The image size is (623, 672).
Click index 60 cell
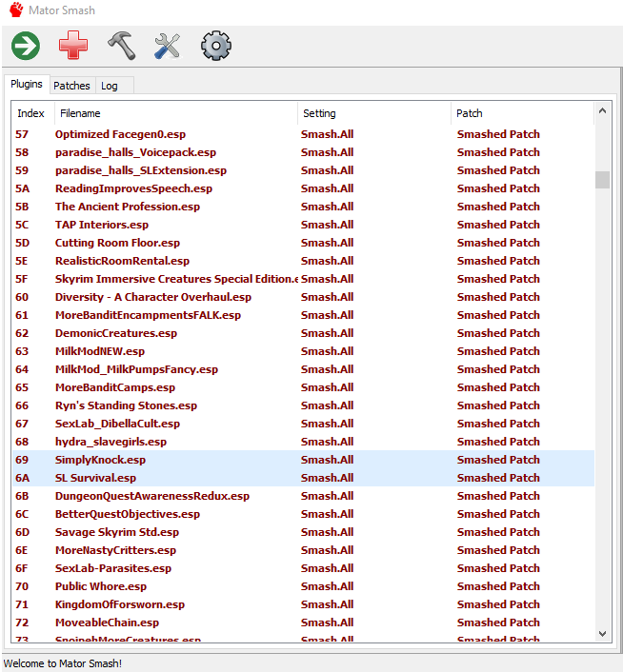pyautogui.click(x=22, y=297)
